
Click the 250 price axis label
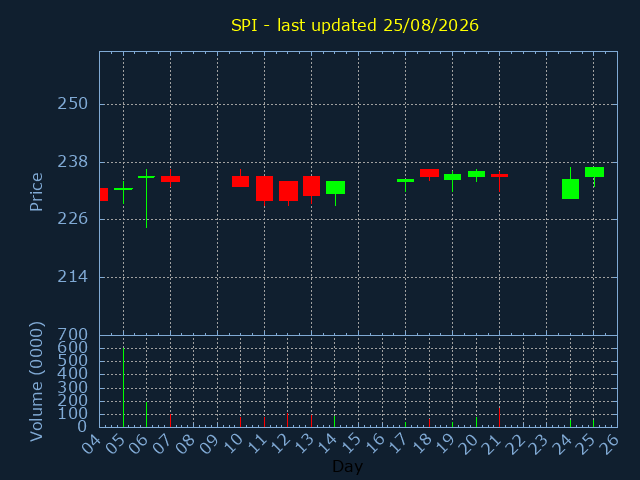(73, 104)
